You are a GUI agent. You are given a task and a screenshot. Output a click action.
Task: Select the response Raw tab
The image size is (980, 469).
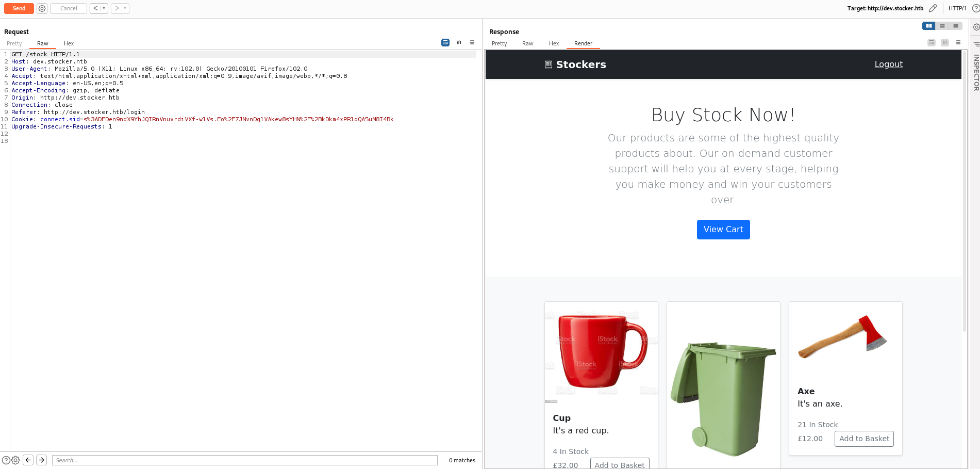(x=528, y=43)
